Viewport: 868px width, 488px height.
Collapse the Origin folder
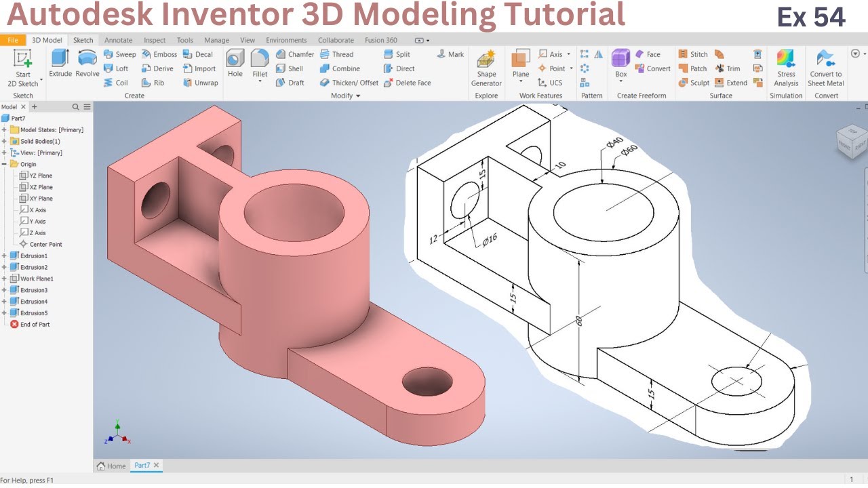click(x=4, y=164)
